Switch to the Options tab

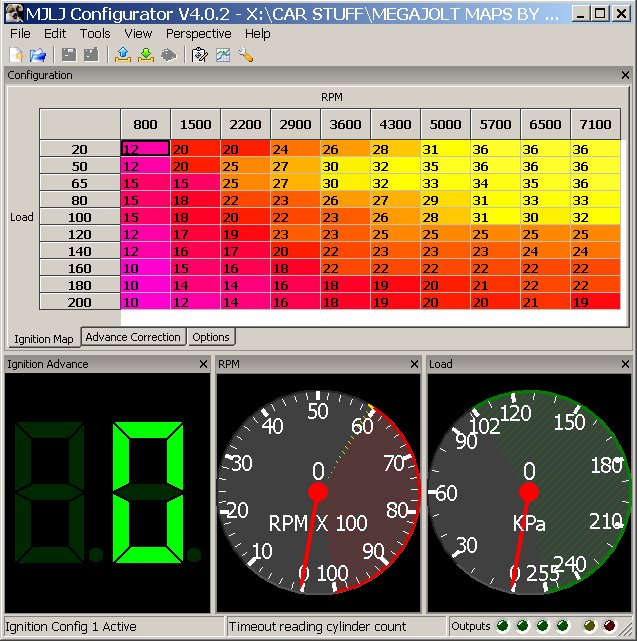pos(211,337)
